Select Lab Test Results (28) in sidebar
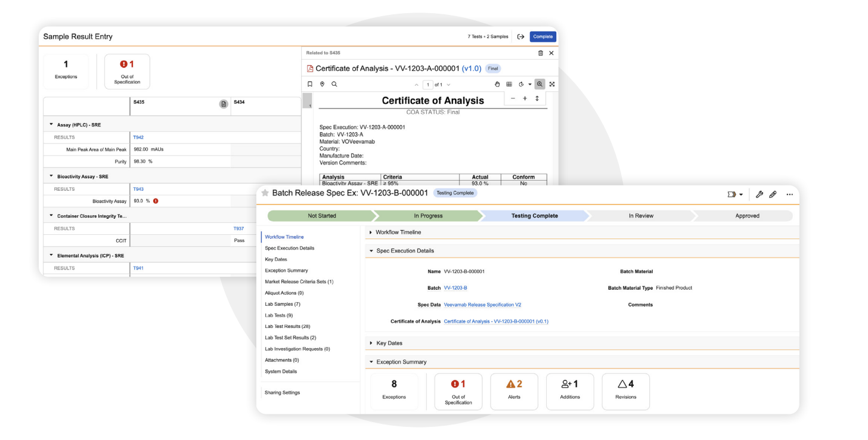Image resolution: width=868 pixels, height=440 pixels. coord(287,327)
